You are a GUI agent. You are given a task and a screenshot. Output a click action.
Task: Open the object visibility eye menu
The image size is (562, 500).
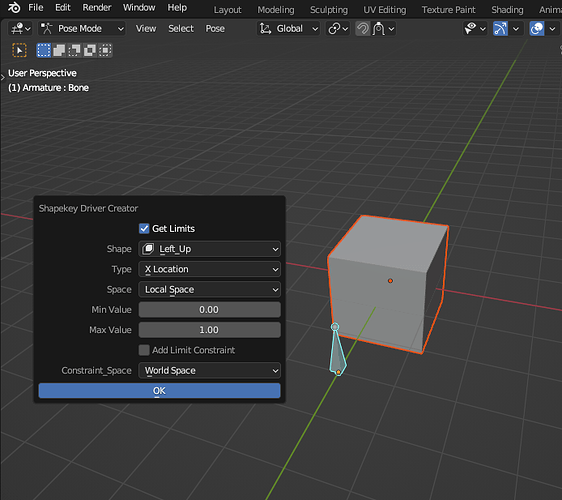point(475,29)
